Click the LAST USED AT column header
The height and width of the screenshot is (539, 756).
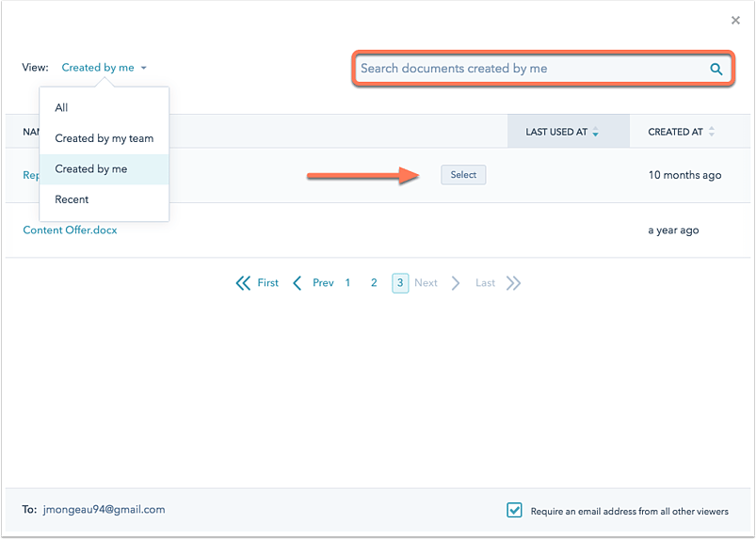point(569,132)
